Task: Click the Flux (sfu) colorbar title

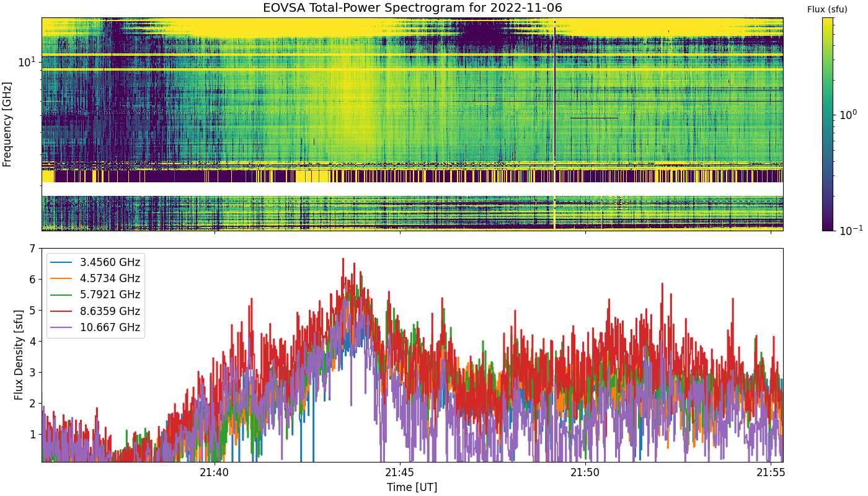Action: coord(827,9)
